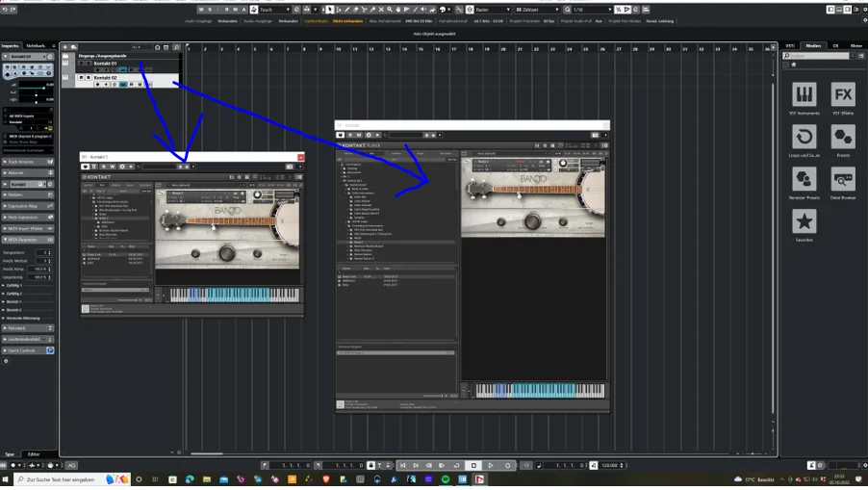
Task: Select the Mute X tool
Action: (x=381, y=10)
